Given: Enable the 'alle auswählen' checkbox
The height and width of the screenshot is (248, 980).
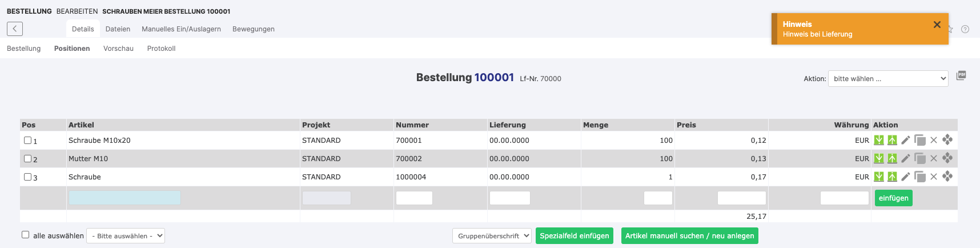Looking at the screenshot, I should coord(25,235).
